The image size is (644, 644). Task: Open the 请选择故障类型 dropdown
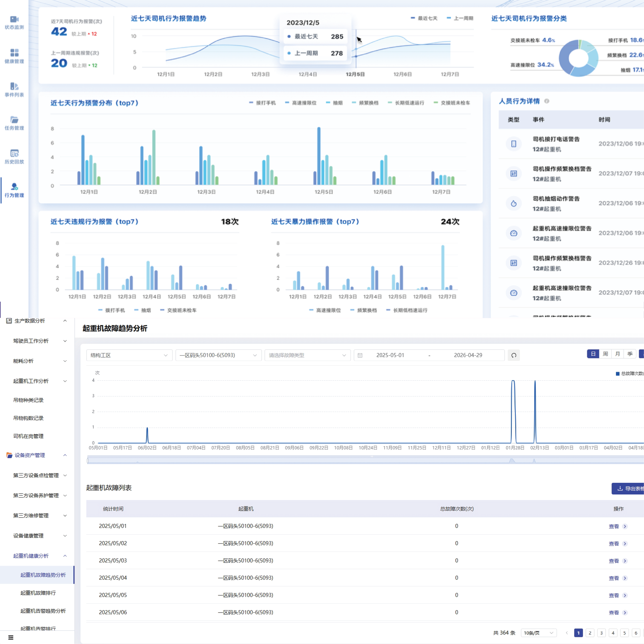(x=307, y=355)
